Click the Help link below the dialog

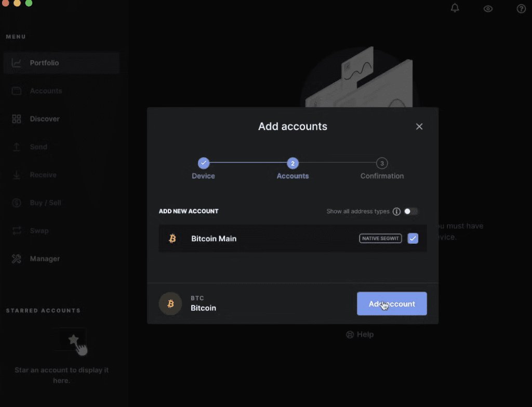coord(360,335)
